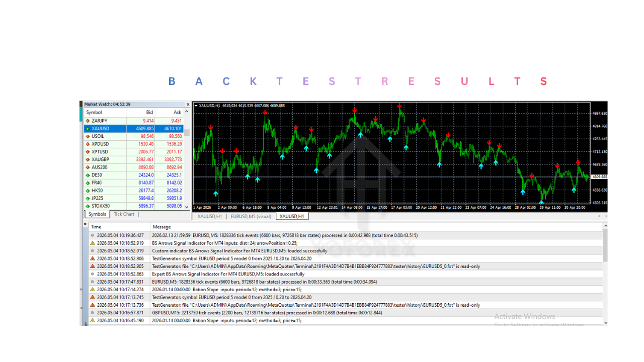Click the red alert icon on the 10:18:52.906 TestGenerator row
The width and height of the screenshot is (644, 362).
[x=92, y=258]
